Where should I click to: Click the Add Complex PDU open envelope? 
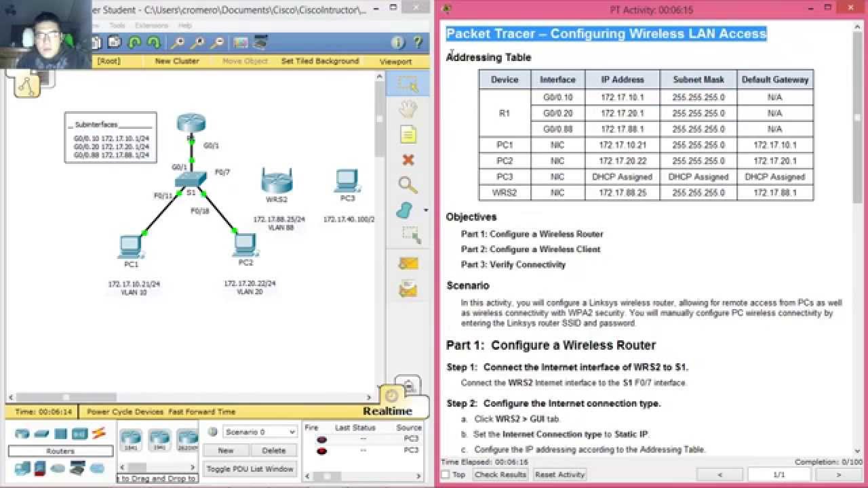click(408, 289)
